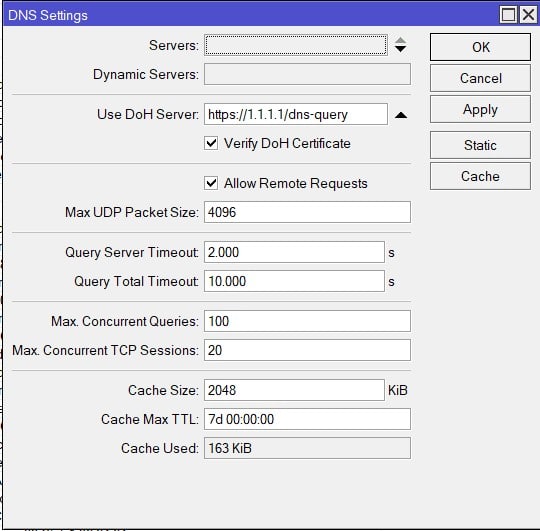Click the Dynamic Servers field
Viewport: 540px width, 531px height.
click(307, 74)
